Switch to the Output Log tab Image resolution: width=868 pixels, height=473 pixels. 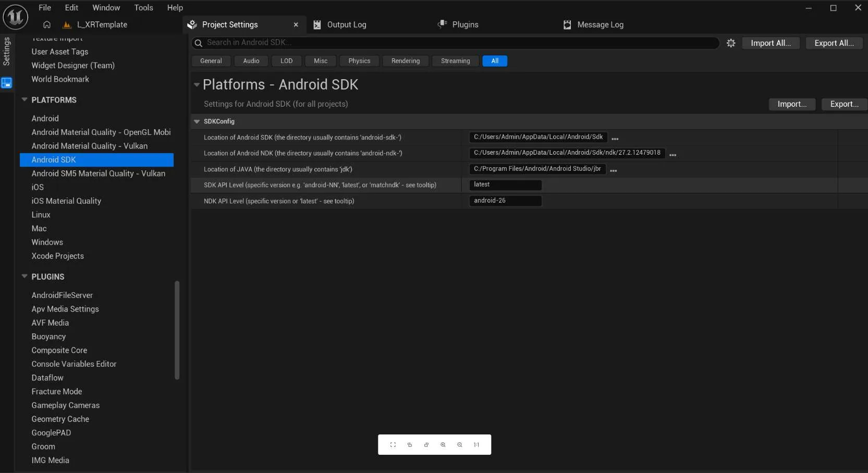347,24
